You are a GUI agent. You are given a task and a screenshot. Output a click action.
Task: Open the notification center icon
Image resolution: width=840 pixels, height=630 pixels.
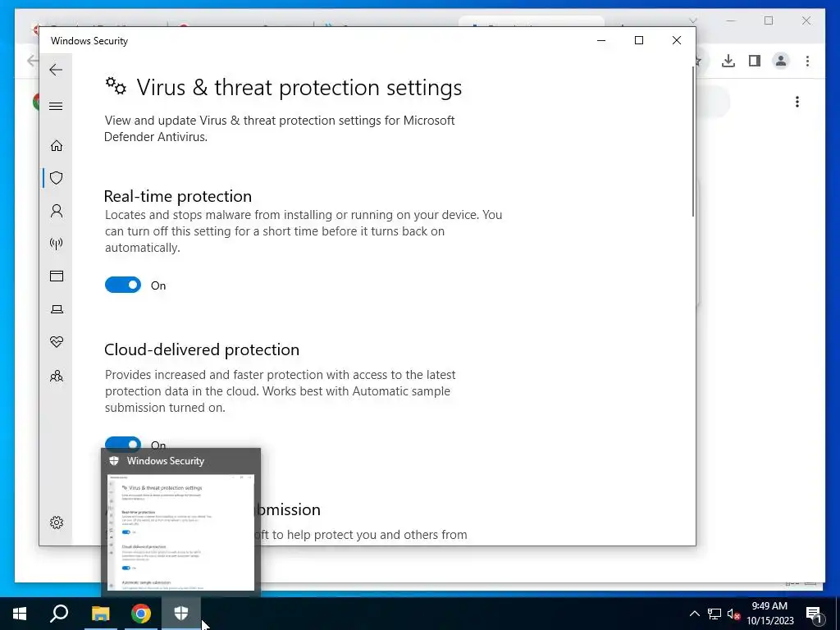pos(814,614)
